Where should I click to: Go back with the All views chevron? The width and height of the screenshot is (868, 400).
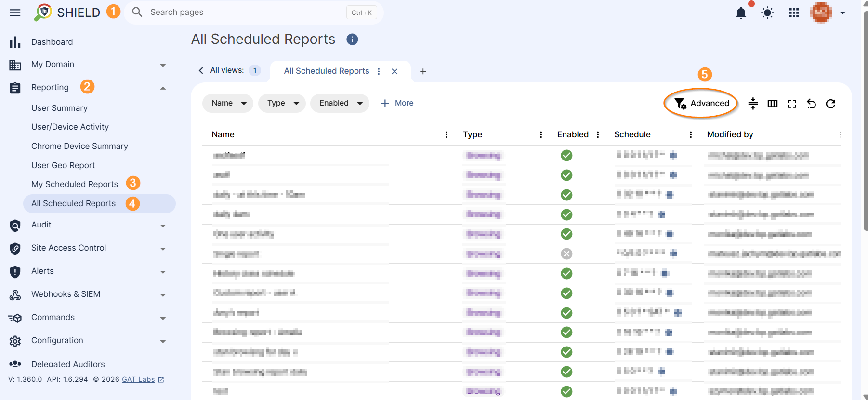coord(201,70)
